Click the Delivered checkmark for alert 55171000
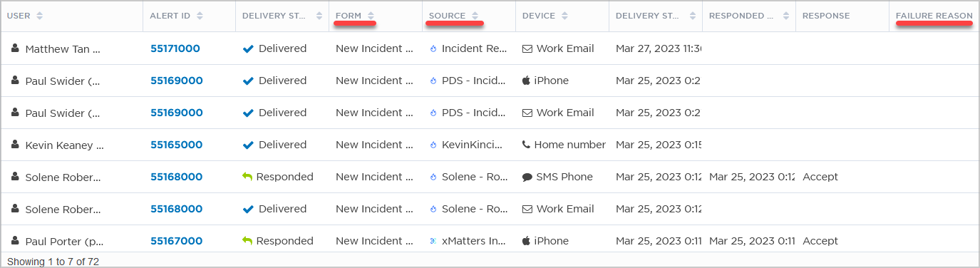The height and width of the screenshot is (268, 980). [248, 48]
